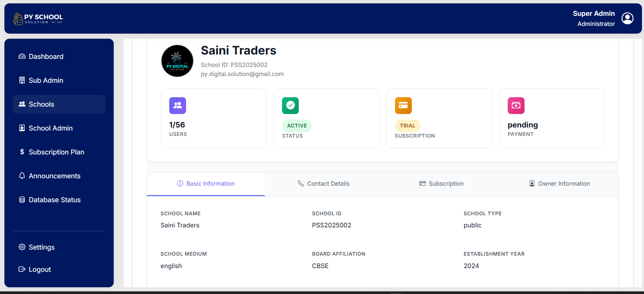Click the establishment year 2024 value
The image size is (644, 294).
(x=471, y=266)
